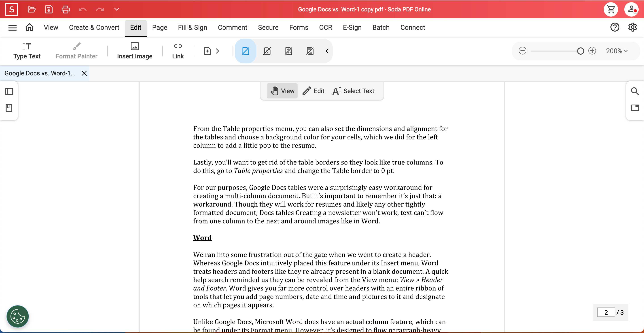Expand the quick access toolbar chevron
This screenshot has width=644, height=333.
[117, 9]
